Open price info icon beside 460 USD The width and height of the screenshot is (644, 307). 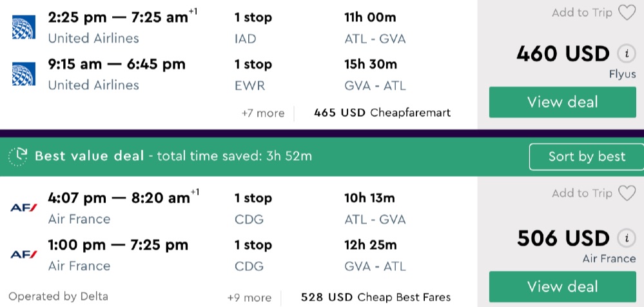tap(623, 54)
